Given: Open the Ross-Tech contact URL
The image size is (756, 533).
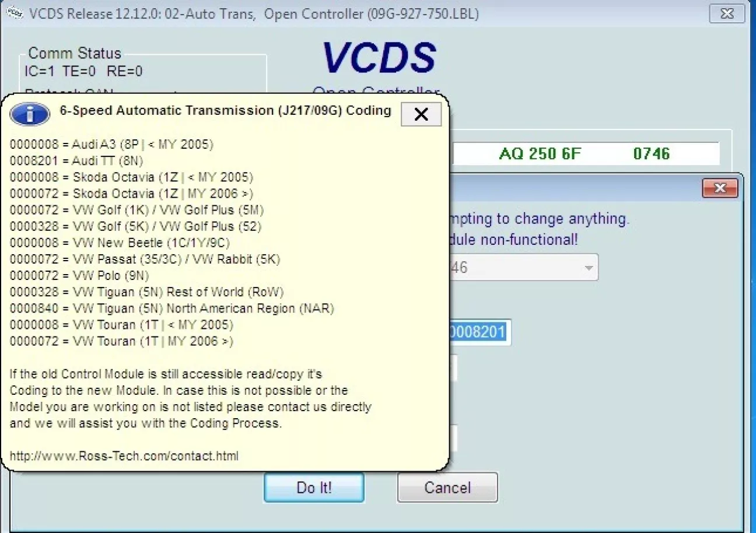Looking at the screenshot, I should (124, 456).
